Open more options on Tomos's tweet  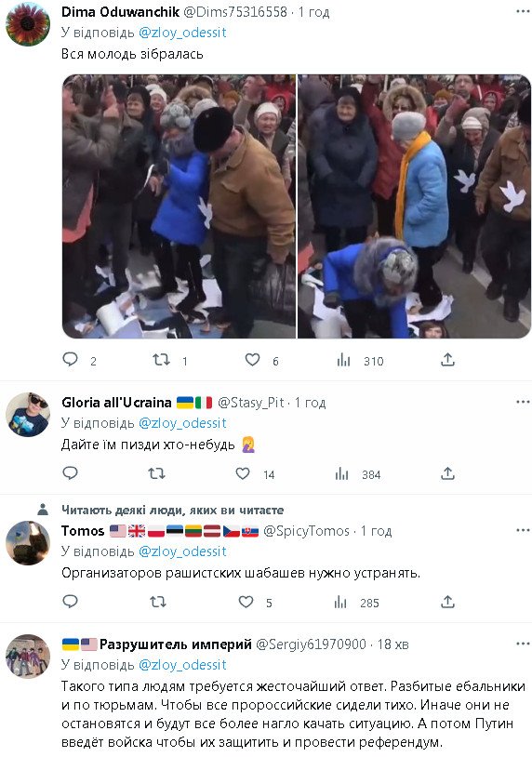(523, 530)
